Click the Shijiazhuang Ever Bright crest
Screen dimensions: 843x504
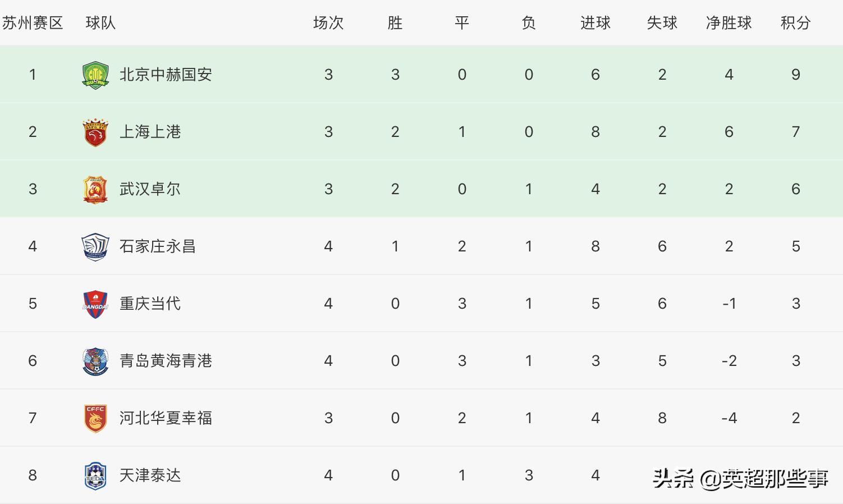click(x=95, y=247)
